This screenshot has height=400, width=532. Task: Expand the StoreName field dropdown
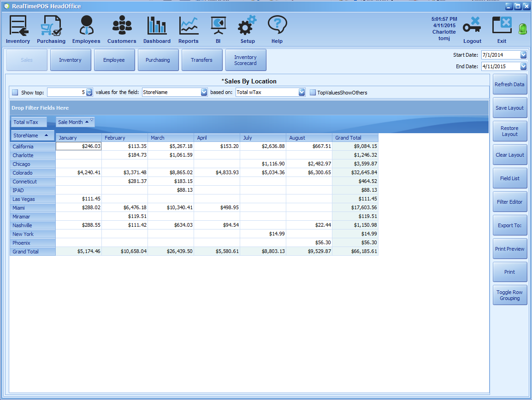click(x=204, y=92)
